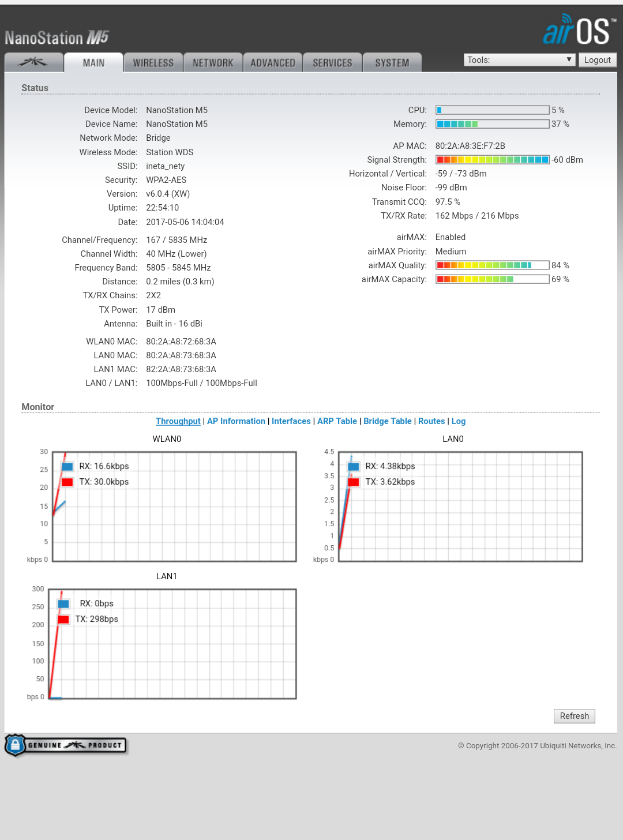Go to the ADVANCED tab
Image resolution: width=623 pixels, height=840 pixels.
[273, 62]
